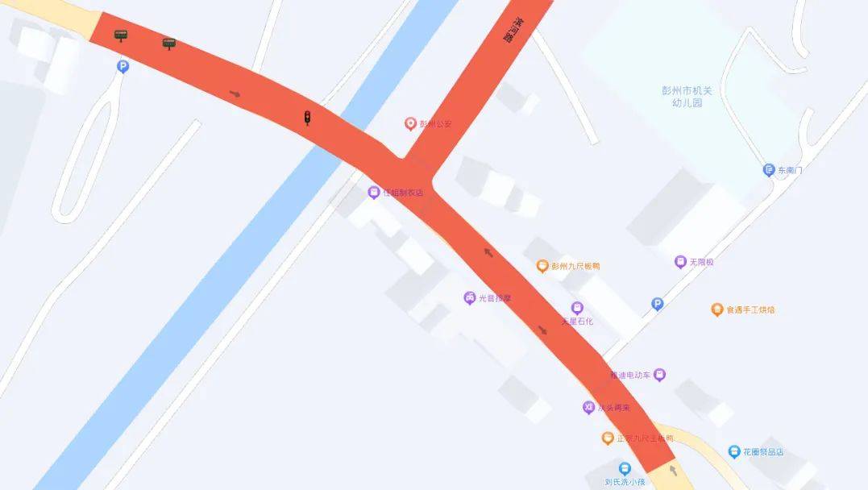The image size is (868, 490).
Task: Click the 刘氏洗小孩 blue store marker
Action: [625, 469]
